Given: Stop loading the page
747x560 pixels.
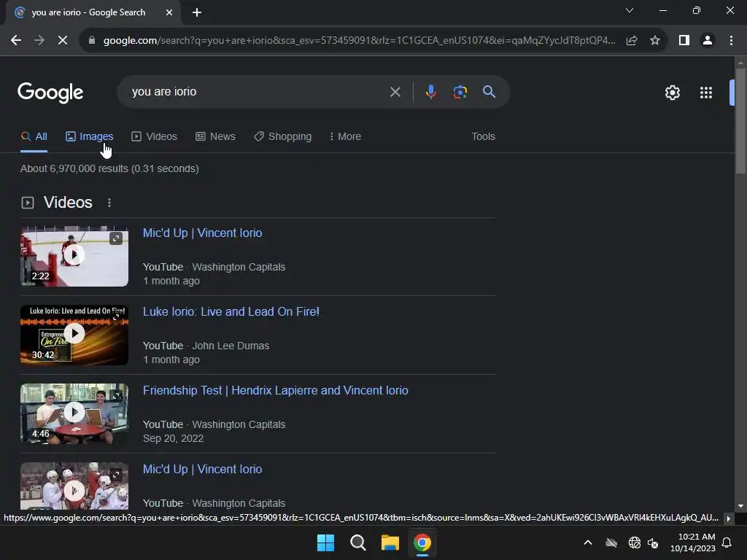Looking at the screenshot, I should (63, 41).
